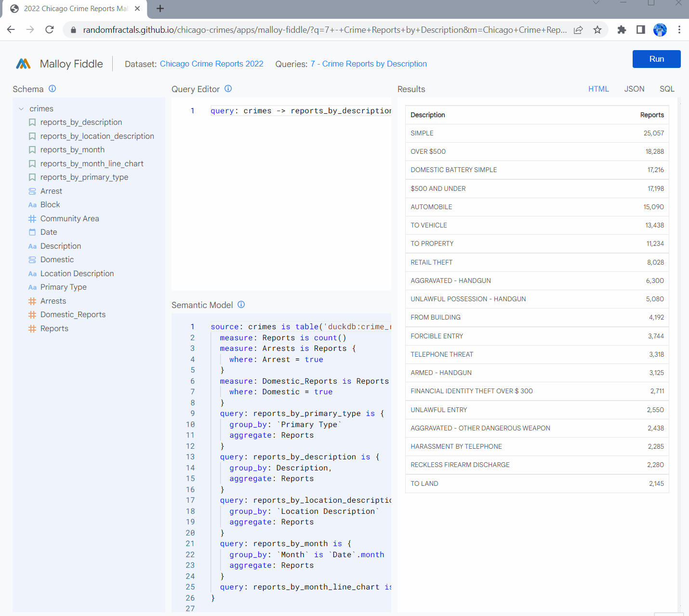689x616 pixels.
Task: Click the string icon beside Location Description
Action: [x=32, y=274]
